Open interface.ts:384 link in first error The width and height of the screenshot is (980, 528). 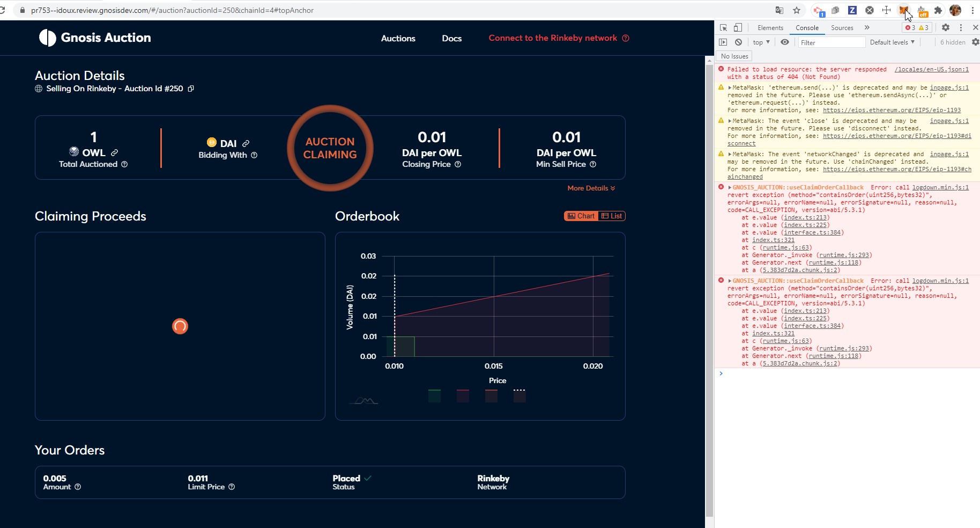tap(812, 232)
